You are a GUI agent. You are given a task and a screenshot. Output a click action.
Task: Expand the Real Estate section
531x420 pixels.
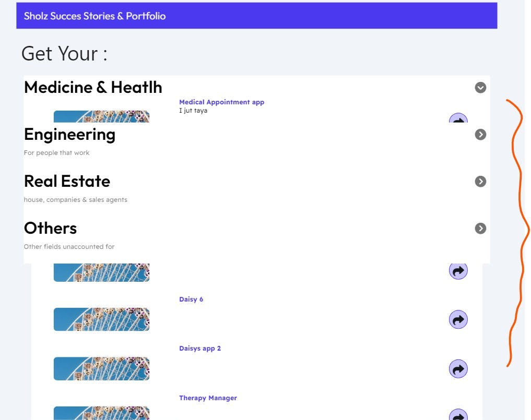480,181
